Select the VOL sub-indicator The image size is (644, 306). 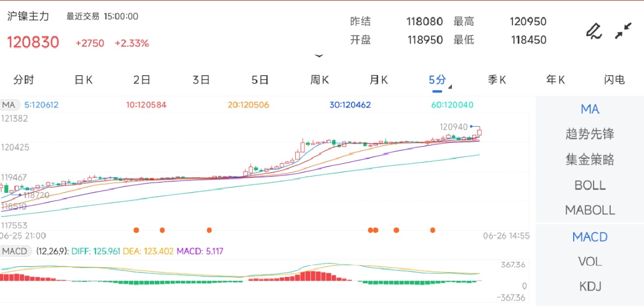[x=590, y=261]
